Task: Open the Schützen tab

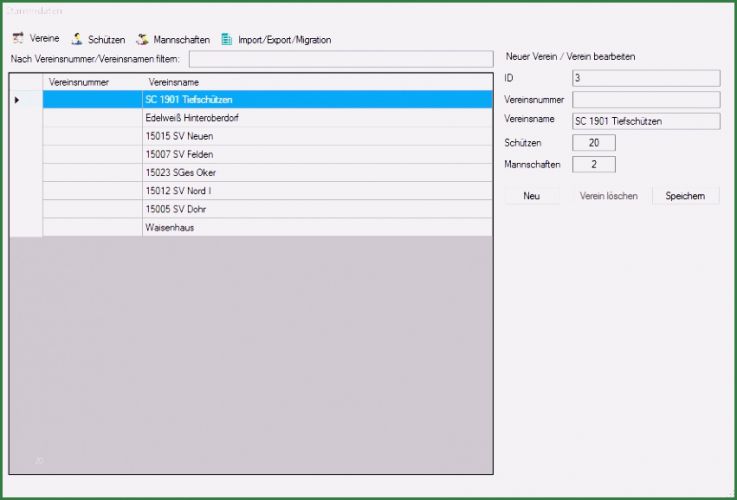Action: tap(106, 40)
